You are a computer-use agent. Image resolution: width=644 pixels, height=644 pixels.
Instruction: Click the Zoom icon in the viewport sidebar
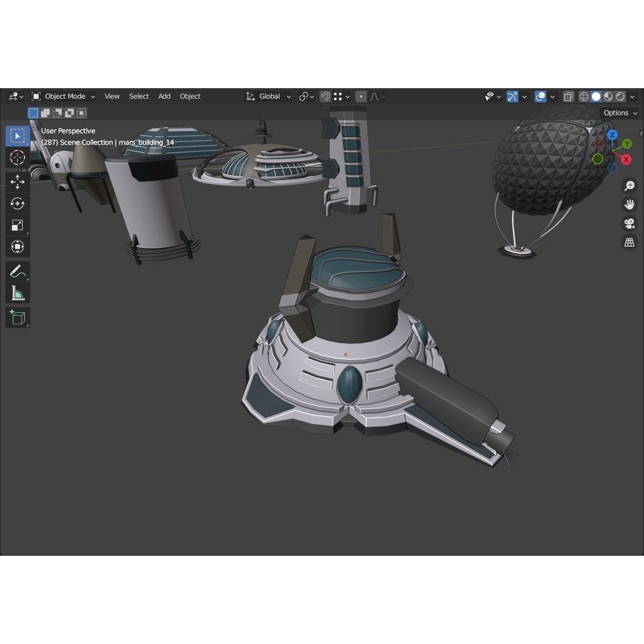[629, 185]
